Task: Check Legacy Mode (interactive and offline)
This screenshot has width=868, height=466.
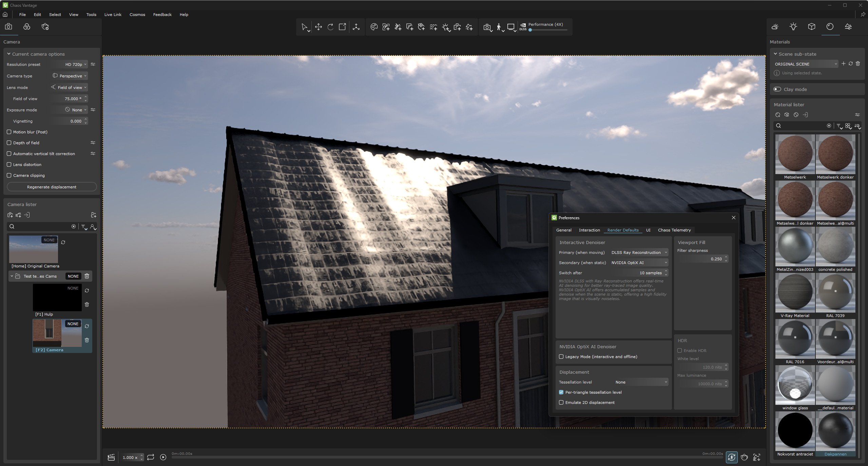Action: (x=561, y=357)
